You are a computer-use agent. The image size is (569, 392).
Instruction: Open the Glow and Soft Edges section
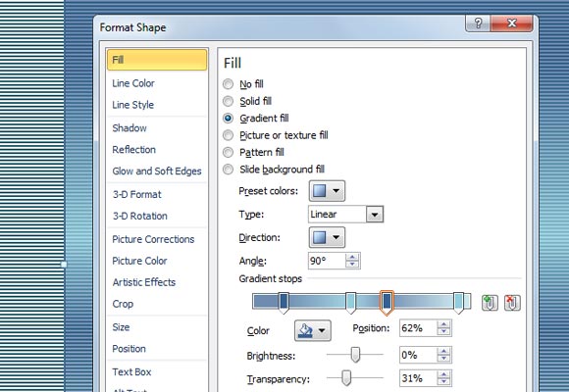click(x=157, y=171)
